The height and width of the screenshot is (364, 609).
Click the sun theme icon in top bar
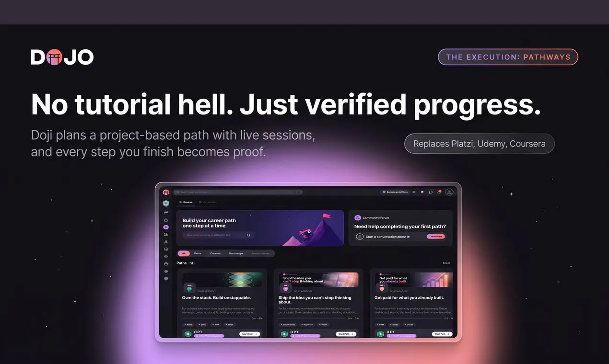click(414, 192)
